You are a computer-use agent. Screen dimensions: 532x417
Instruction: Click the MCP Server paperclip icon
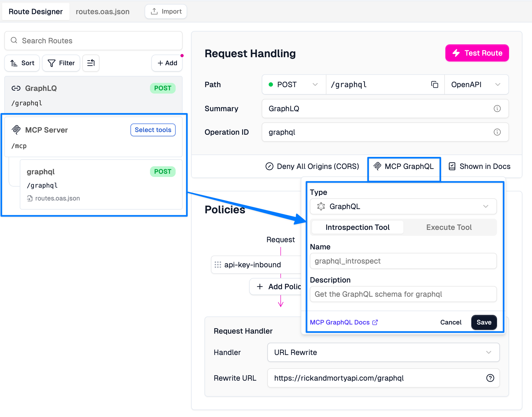point(16,130)
